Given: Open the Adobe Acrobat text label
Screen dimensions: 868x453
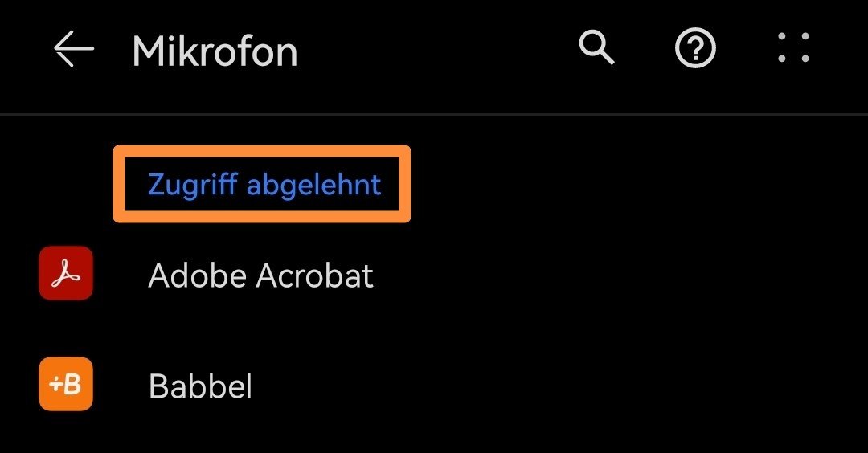Looking at the screenshot, I should point(261,275).
